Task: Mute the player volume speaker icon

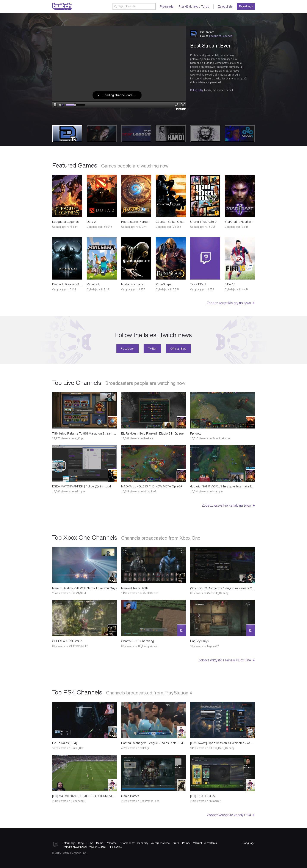Action: 61,105
